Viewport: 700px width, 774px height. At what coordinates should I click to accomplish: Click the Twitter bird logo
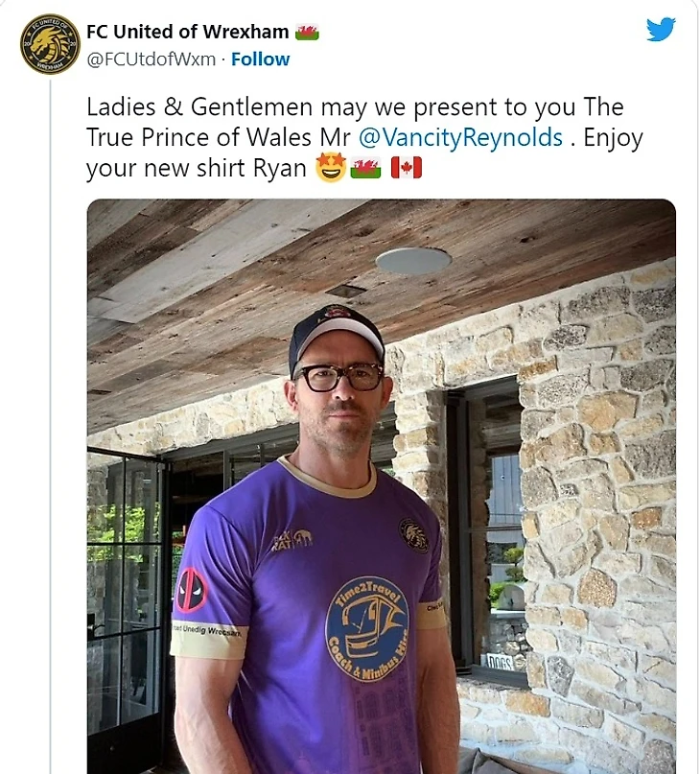coord(661,29)
